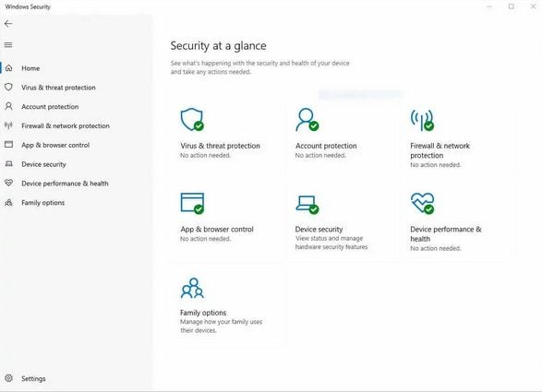The height and width of the screenshot is (392, 542).
Task: Click the heart icon beside Device performance in sidebar
Action: (x=8, y=183)
